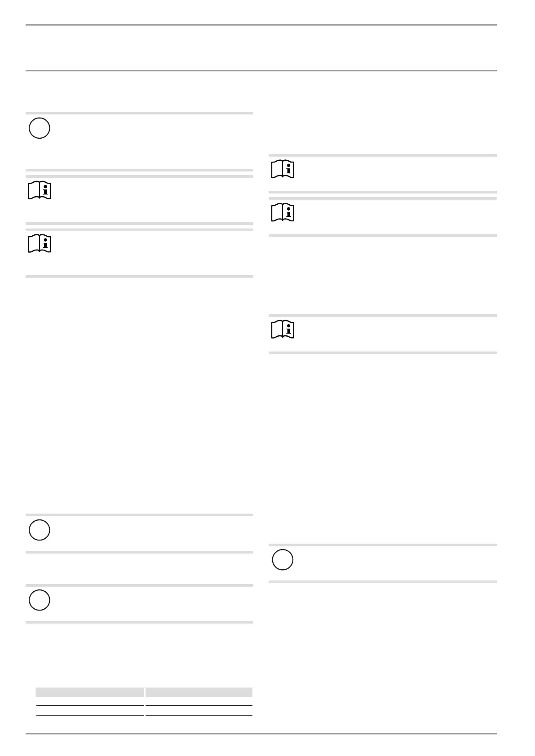Click the first book-info icon in right column
Image resolution: width=535 pixels, height=756 pixels.
tap(283, 169)
